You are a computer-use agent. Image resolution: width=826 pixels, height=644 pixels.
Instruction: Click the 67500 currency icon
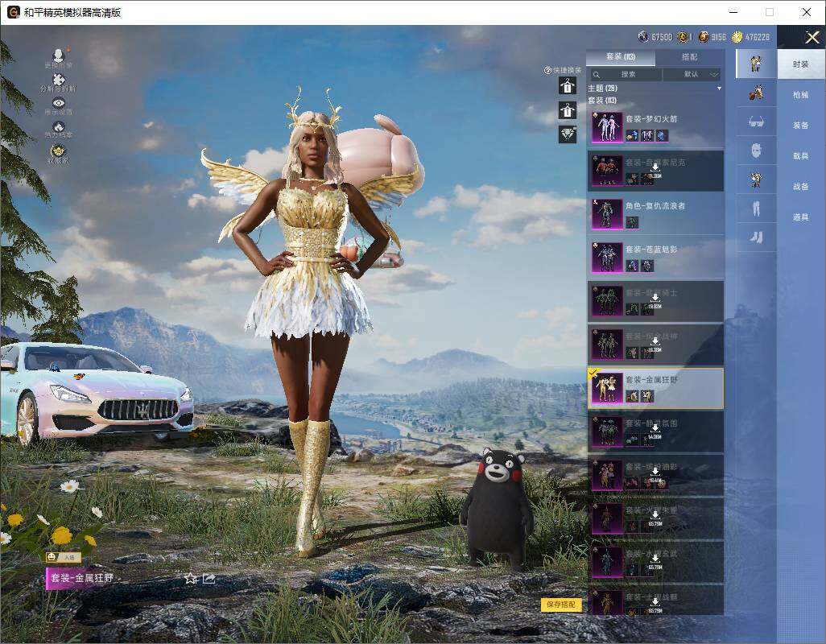pyautogui.click(x=642, y=37)
